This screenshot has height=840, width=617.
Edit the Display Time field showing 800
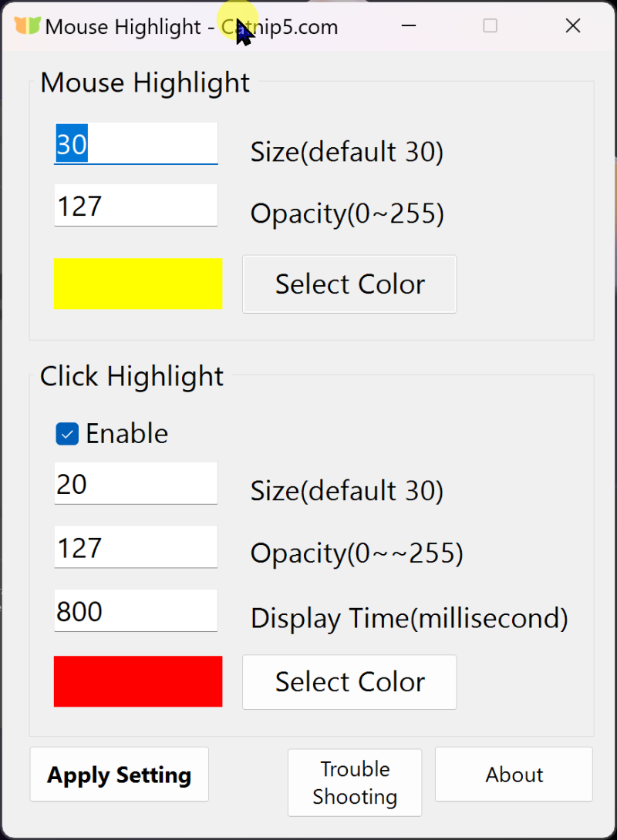point(136,611)
